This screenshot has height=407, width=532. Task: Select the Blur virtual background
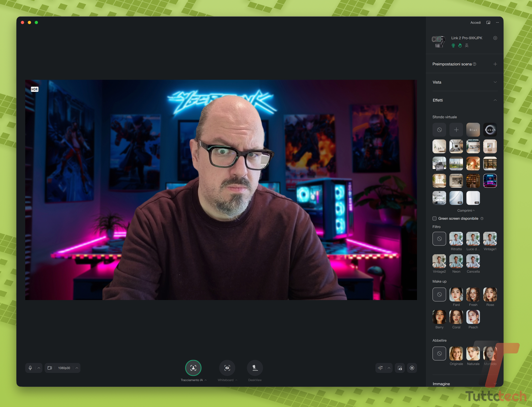(x=473, y=130)
